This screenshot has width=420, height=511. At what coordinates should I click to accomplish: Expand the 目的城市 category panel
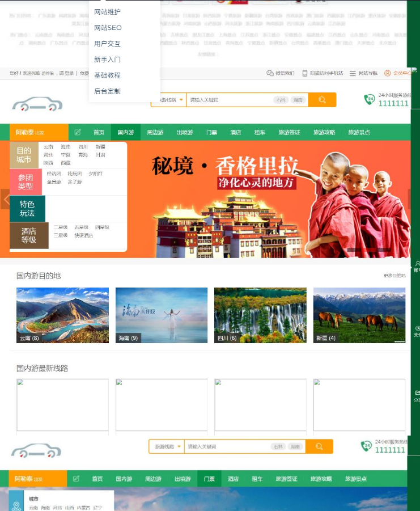tap(24, 155)
